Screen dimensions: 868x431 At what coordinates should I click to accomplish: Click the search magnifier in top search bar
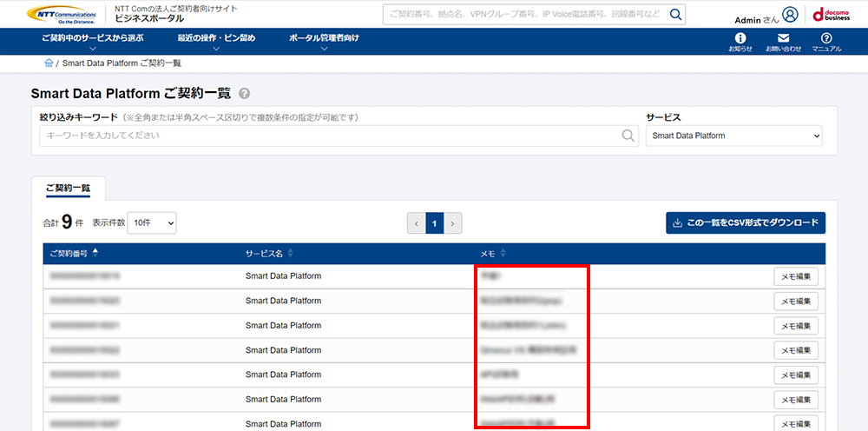(675, 15)
